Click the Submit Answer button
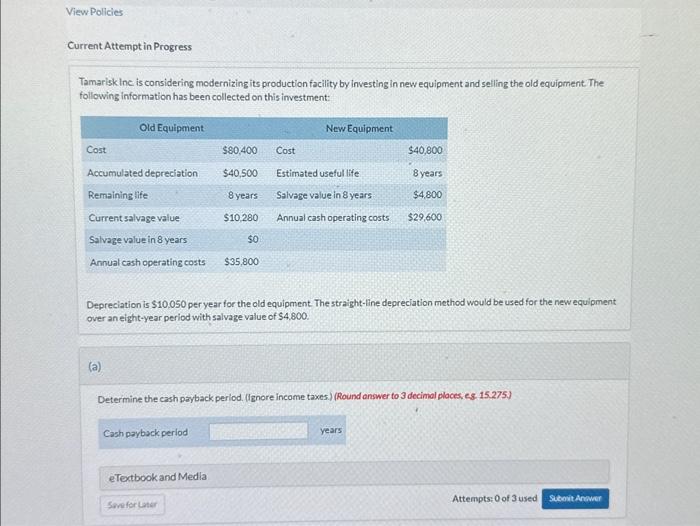The height and width of the screenshot is (526, 700). tap(575, 498)
